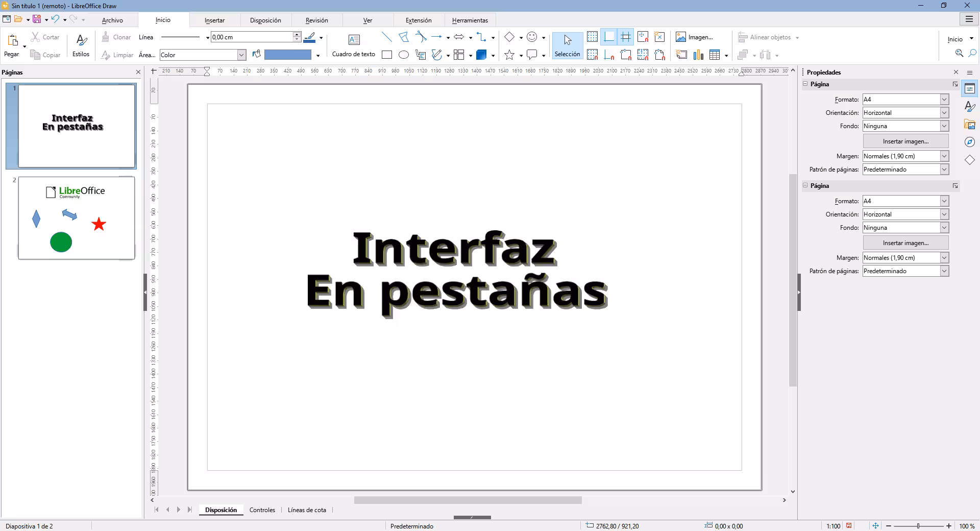
Task: Insert a double-headed block arrow shape
Action: [459, 37]
